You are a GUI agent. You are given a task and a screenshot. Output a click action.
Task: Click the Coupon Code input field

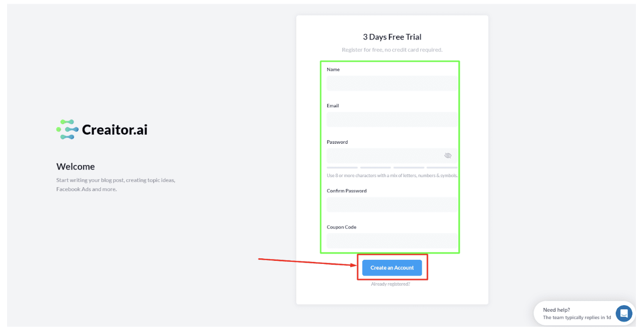(x=392, y=241)
